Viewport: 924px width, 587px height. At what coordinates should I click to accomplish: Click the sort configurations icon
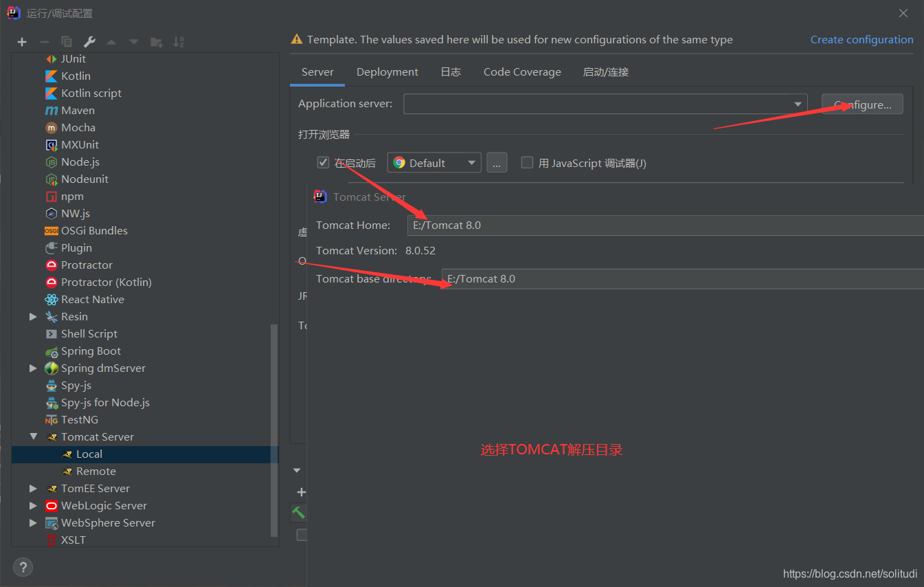click(179, 42)
